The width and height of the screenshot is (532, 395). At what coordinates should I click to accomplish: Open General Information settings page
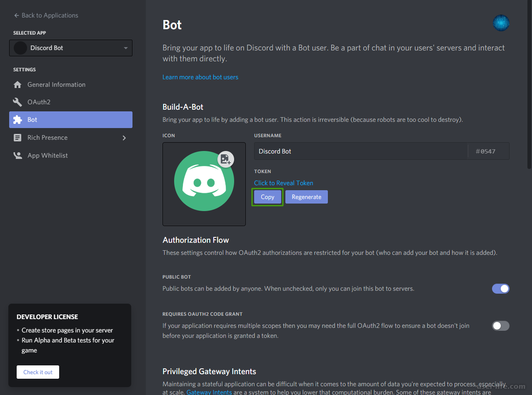(71, 85)
